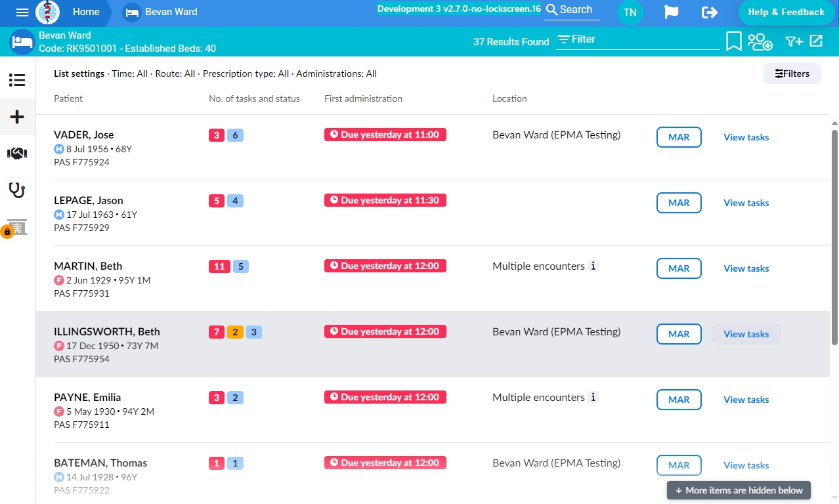The height and width of the screenshot is (504, 839).
Task: Go to Home breadcrumb
Action: click(x=86, y=12)
